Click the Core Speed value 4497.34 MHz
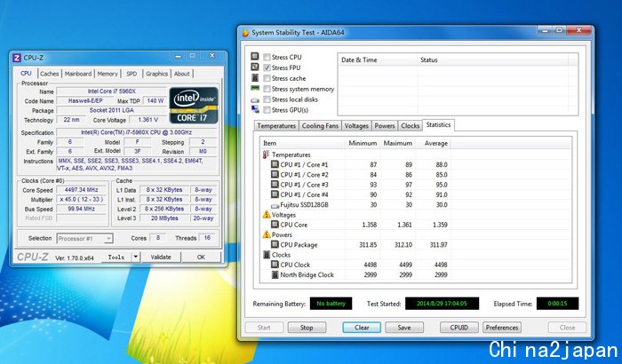Viewport: 622px width, 364px height. [82, 190]
